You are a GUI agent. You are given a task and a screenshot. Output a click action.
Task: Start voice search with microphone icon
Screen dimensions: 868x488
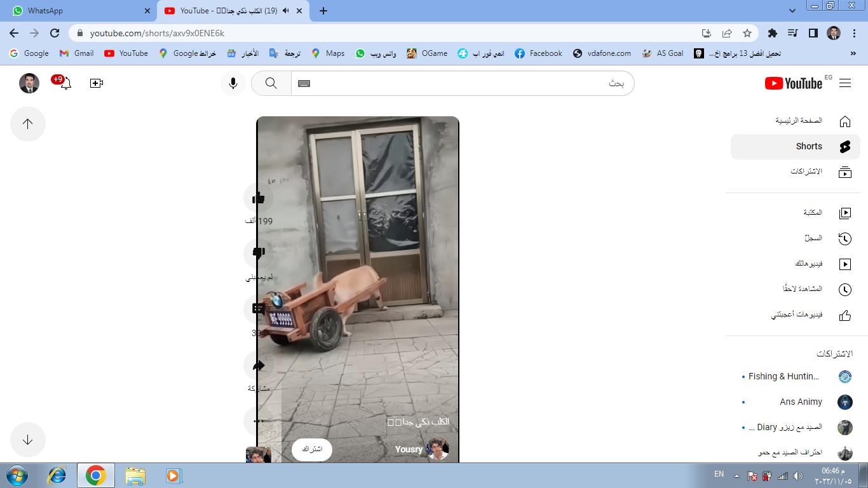[233, 83]
